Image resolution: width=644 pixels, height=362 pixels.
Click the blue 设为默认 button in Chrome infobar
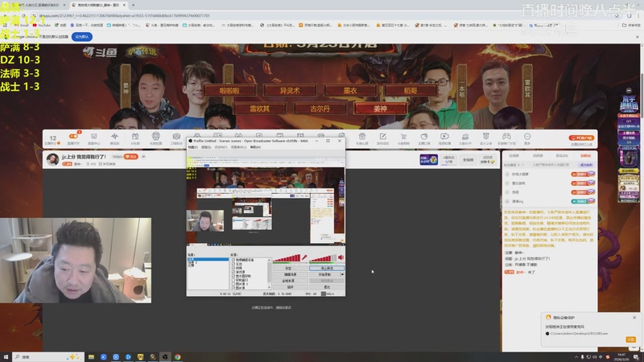(82, 36)
